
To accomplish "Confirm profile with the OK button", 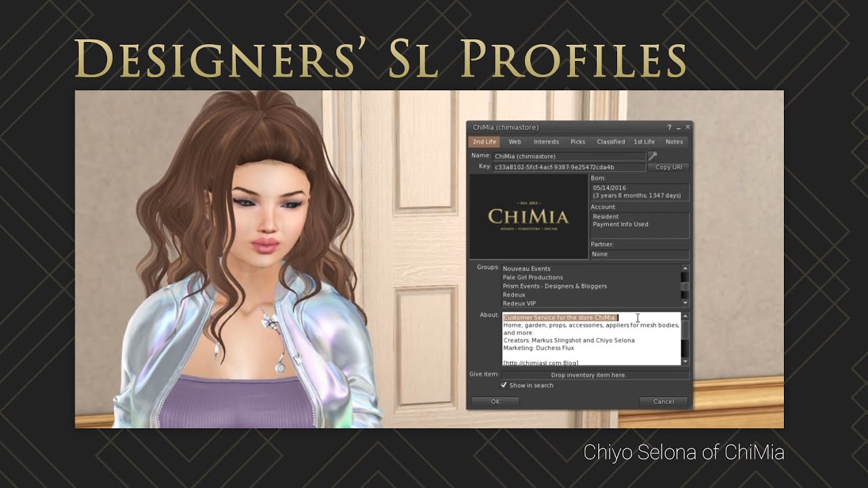I will click(x=495, y=401).
